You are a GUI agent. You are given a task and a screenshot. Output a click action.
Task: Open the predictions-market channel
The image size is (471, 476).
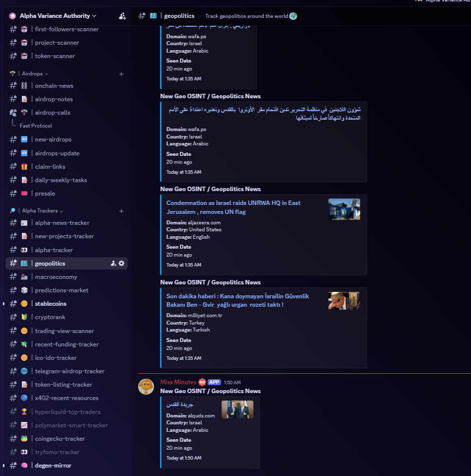point(61,290)
